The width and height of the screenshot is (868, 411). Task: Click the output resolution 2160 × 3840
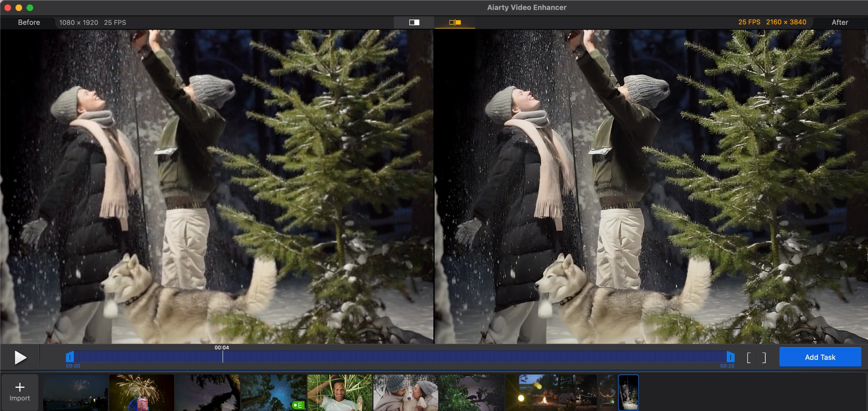coord(786,22)
